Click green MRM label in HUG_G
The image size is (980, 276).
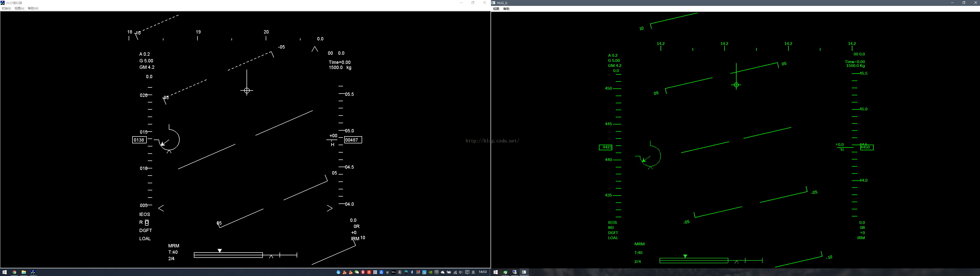tap(640, 244)
